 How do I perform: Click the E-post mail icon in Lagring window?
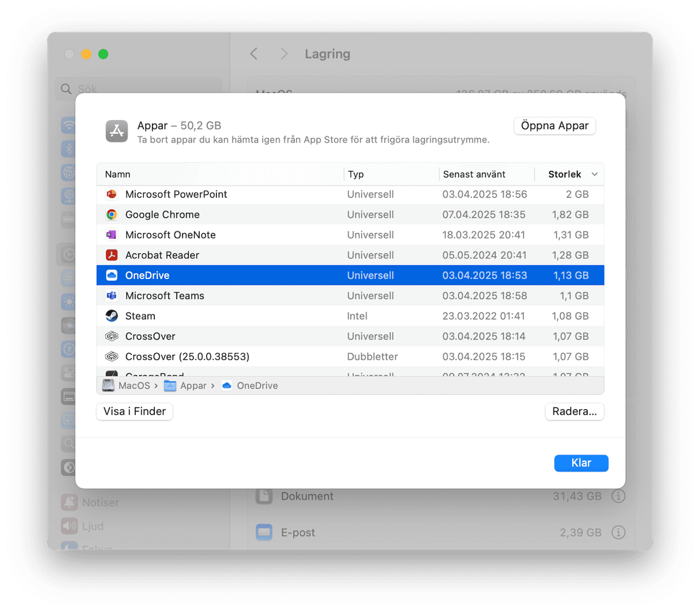click(264, 533)
